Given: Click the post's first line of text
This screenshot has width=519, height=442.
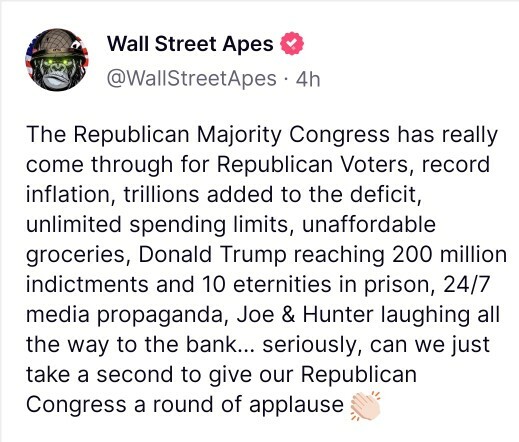Looking at the screenshot, I should click(x=262, y=135).
